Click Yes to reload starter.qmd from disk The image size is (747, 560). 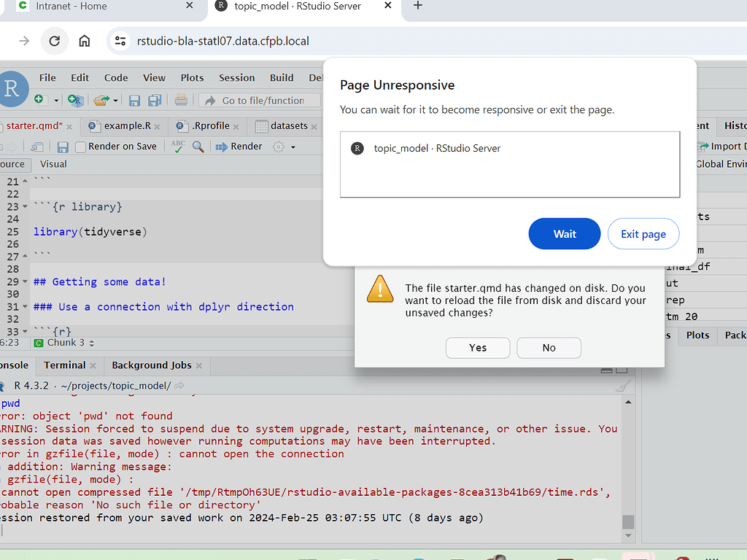pyautogui.click(x=478, y=348)
